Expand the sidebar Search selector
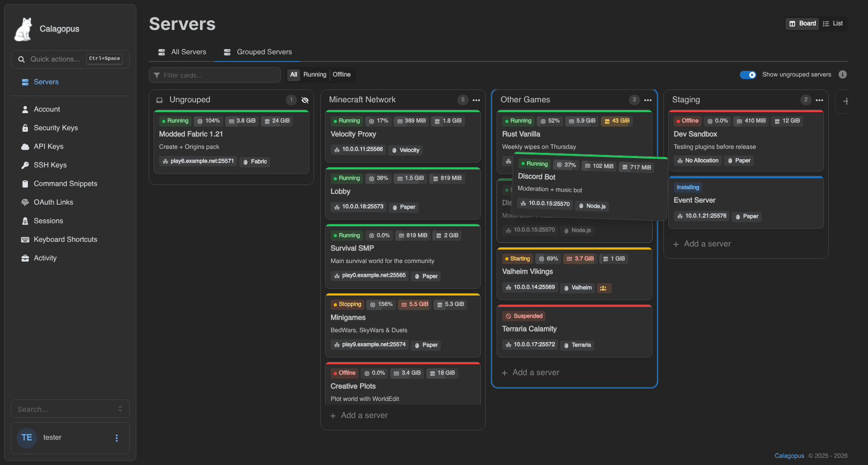This screenshot has width=868, height=465. tap(70, 409)
